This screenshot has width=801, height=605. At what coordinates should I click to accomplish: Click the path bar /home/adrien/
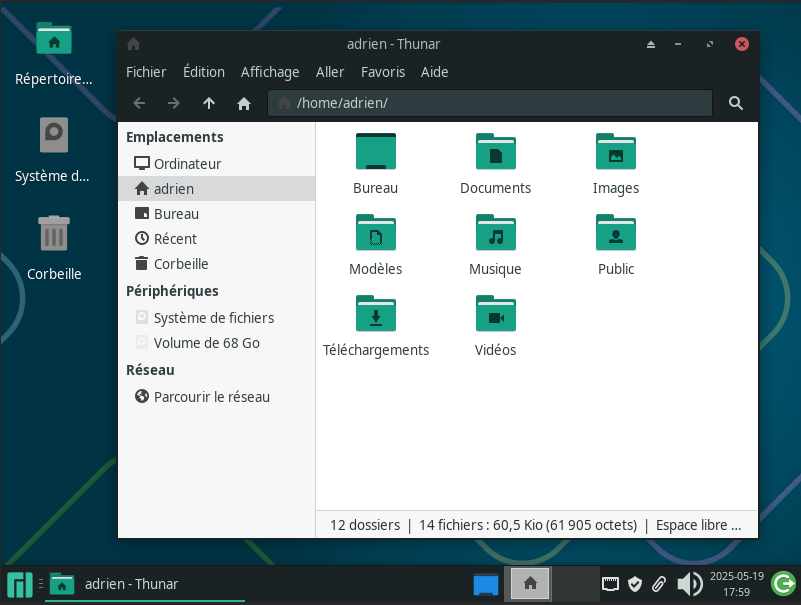490,103
